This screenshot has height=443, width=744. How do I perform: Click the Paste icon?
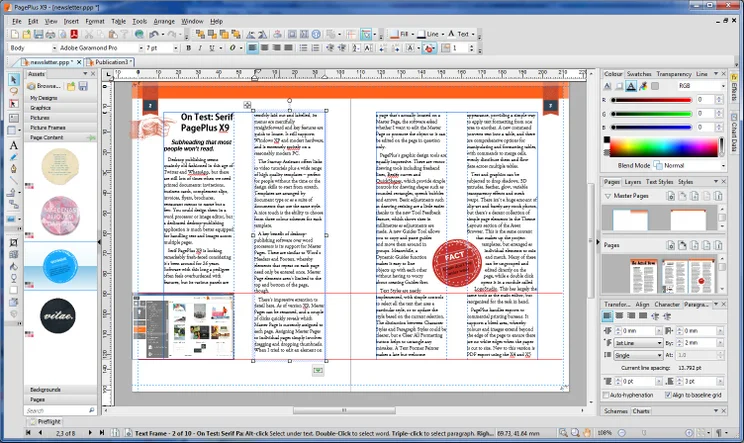pos(112,34)
